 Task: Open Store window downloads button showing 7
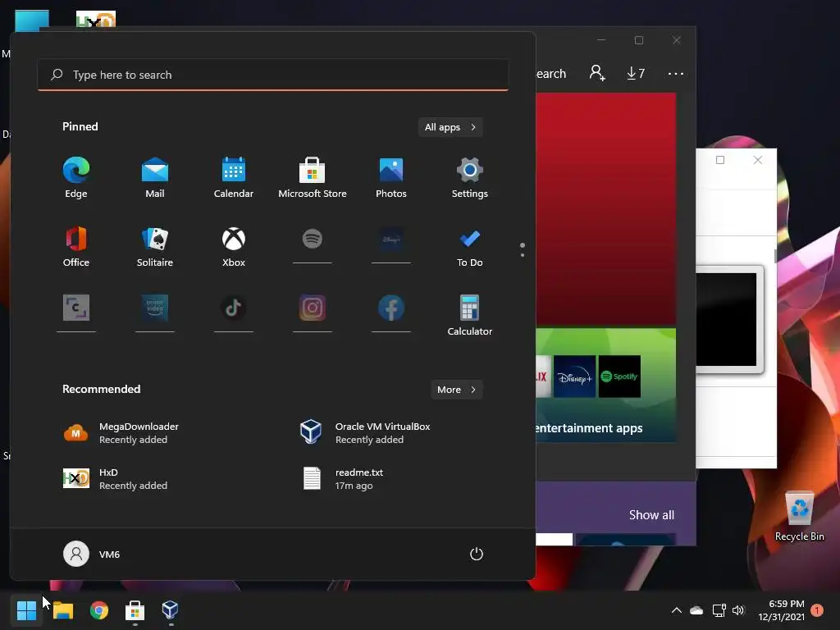click(x=636, y=73)
